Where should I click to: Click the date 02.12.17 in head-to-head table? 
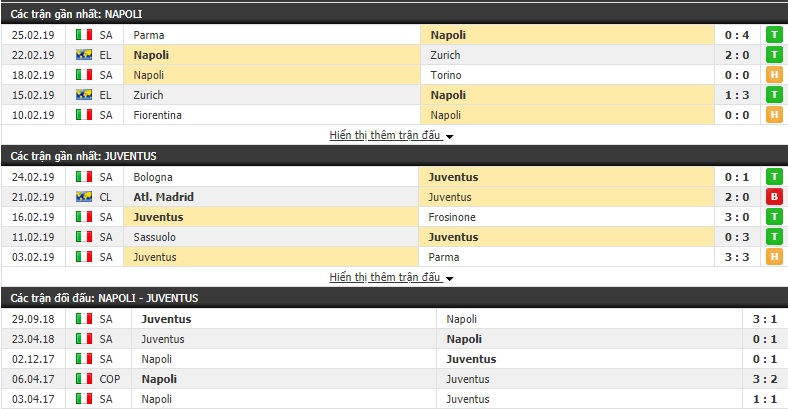(x=33, y=359)
